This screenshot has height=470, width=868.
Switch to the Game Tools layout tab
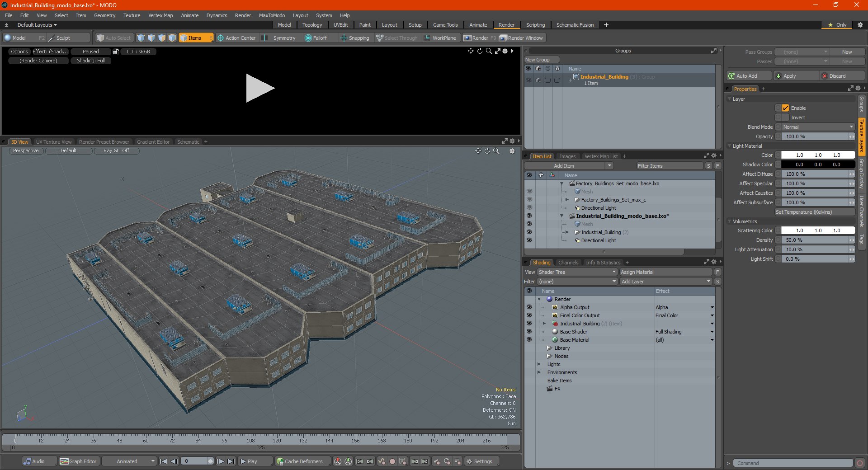click(x=445, y=25)
